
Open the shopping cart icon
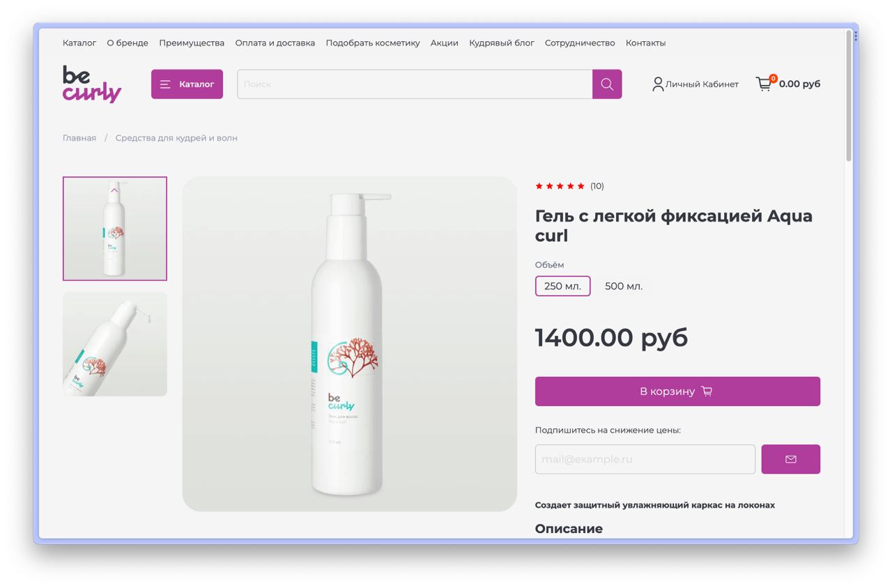coord(764,84)
